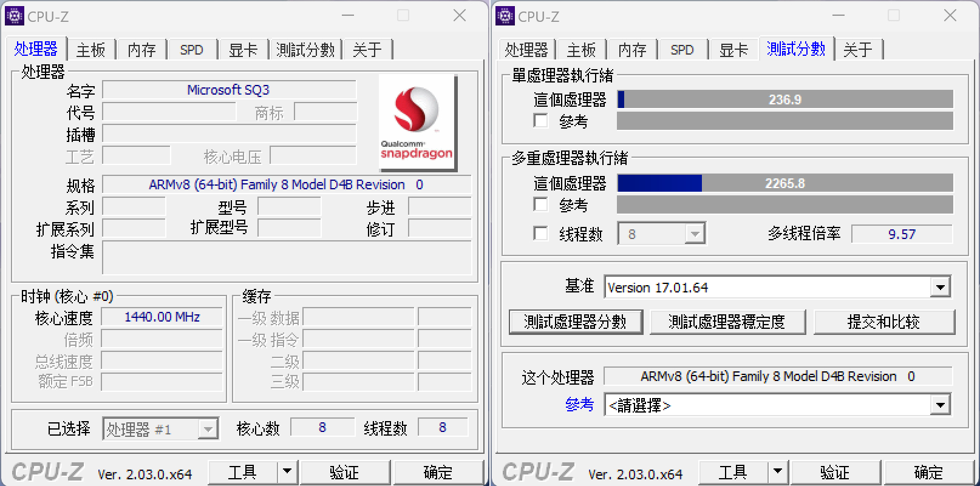Image resolution: width=980 pixels, height=486 pixels.
Task: Click 验证 button in left window
Action: pyautogui.click(x=345, y=471)
